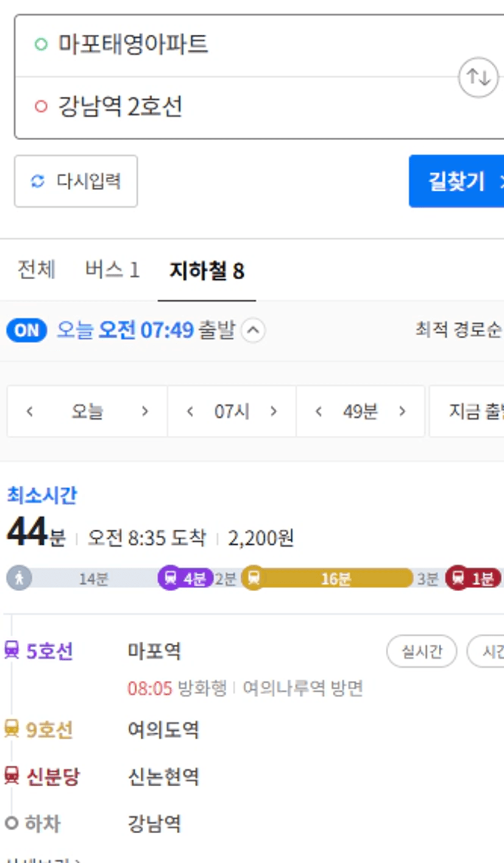Click the gray walking icon on the route bar
Screen dimensions: 504x863
pos(19,577)
